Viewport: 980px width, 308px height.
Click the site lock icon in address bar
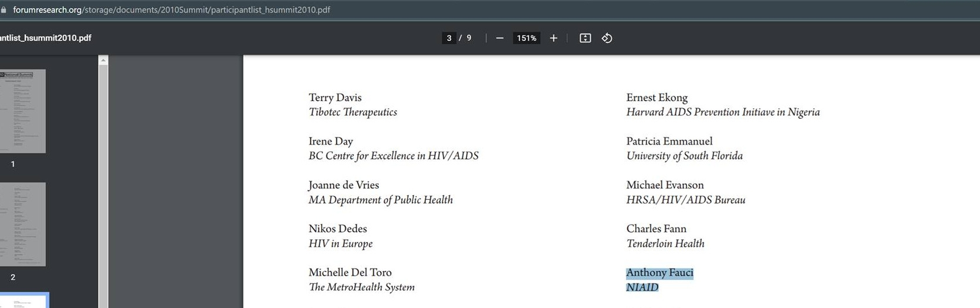pos(4,9)
